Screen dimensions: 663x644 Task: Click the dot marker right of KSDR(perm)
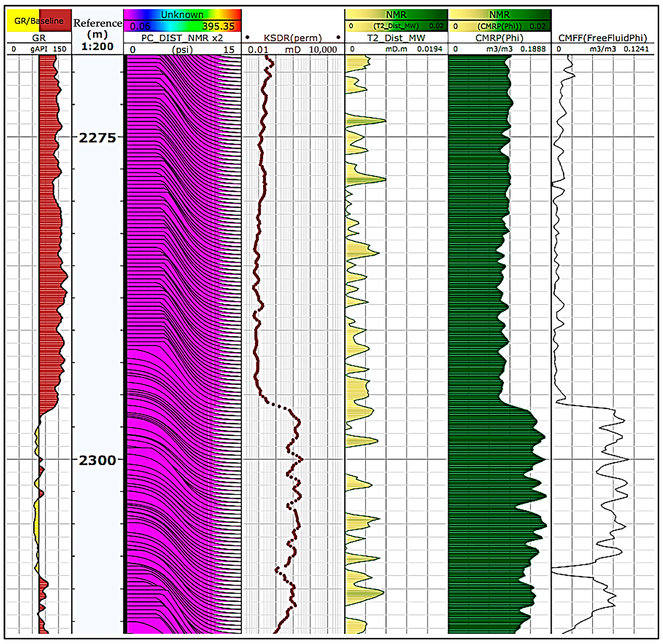pos(338,37)
